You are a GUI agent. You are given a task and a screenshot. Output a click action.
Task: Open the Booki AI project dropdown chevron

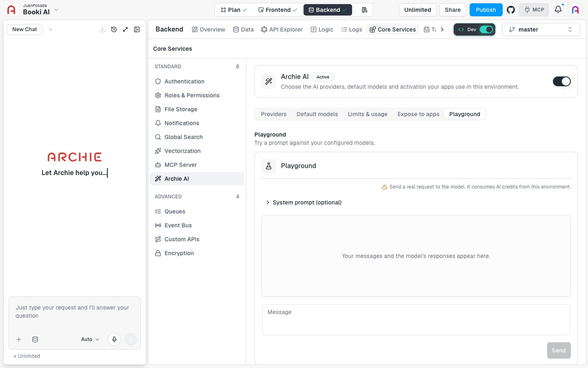(x=56, y=10)
